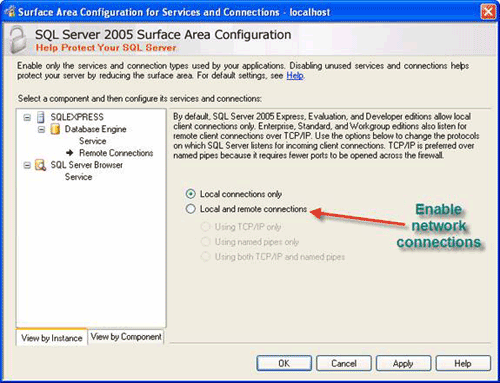This screenshot has height=383, width=500.
Task: Click the Database Engine cylinder icon
Action: point(55,129)
